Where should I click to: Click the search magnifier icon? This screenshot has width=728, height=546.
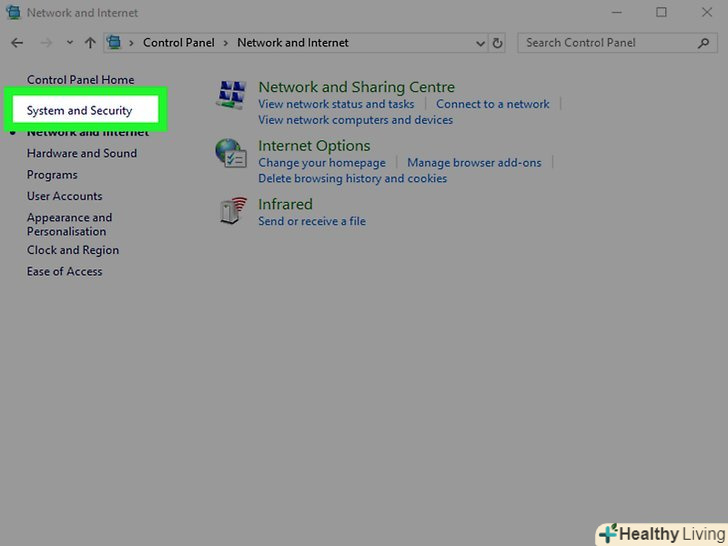tap(703, 43)
